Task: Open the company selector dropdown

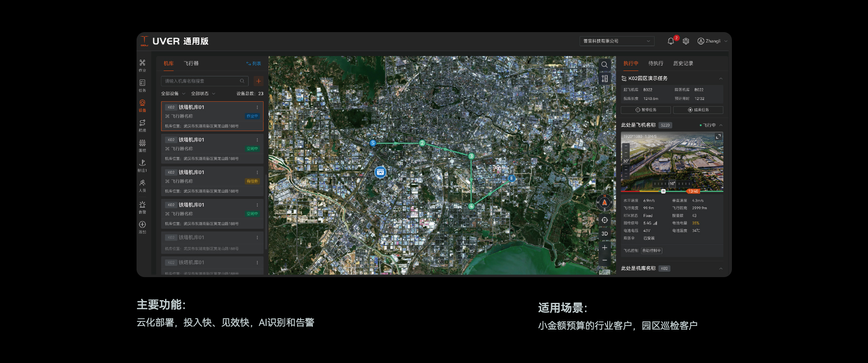Action: tap(617, 41)
